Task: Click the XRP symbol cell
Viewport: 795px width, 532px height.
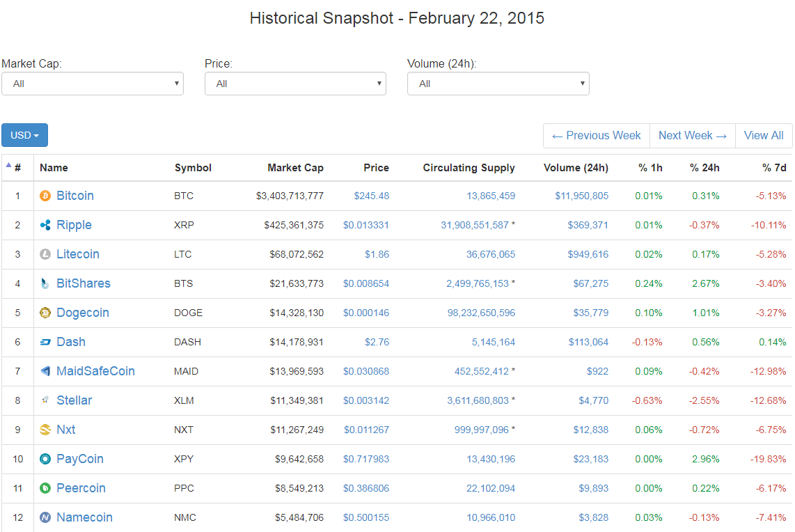Action: tap(184, 225)
